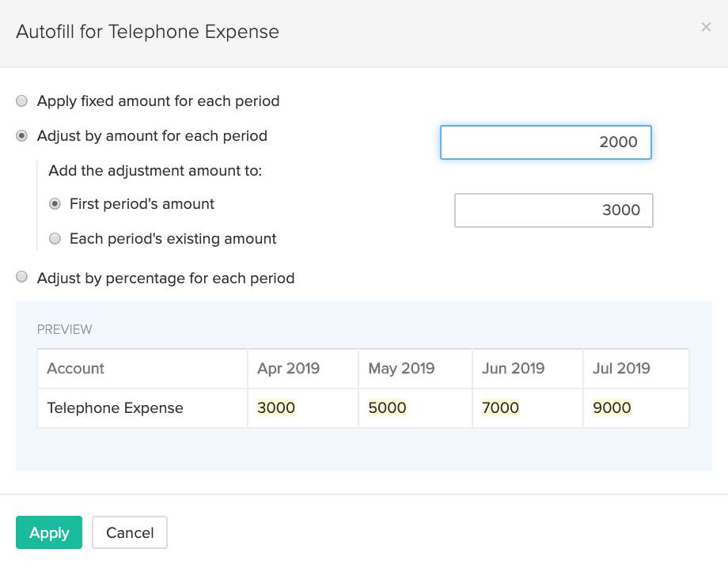
Task: Choose First period's amount option
Action: tap(55, 204)
